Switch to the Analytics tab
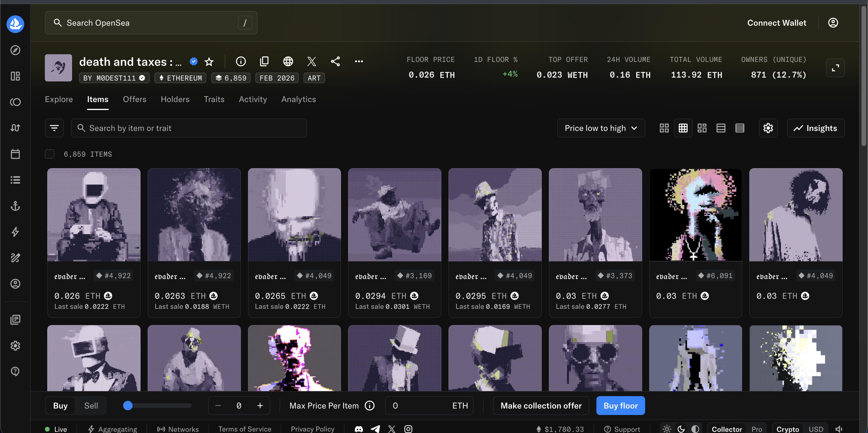 [298, 99]
